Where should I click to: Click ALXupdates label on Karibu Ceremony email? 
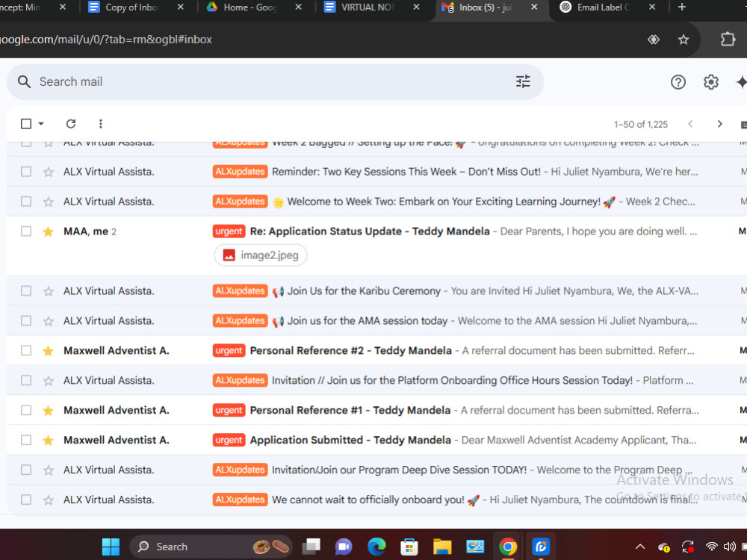(x=240, y=291)
